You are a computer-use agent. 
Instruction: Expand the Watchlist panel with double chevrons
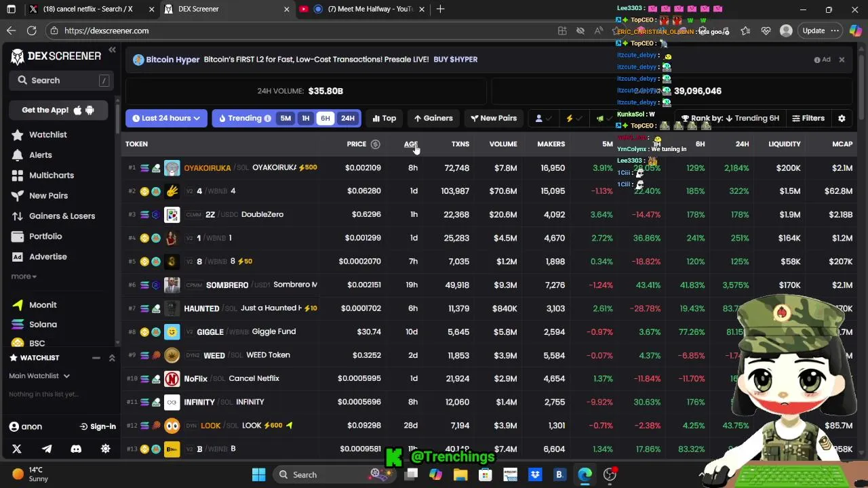pos(112,358)
